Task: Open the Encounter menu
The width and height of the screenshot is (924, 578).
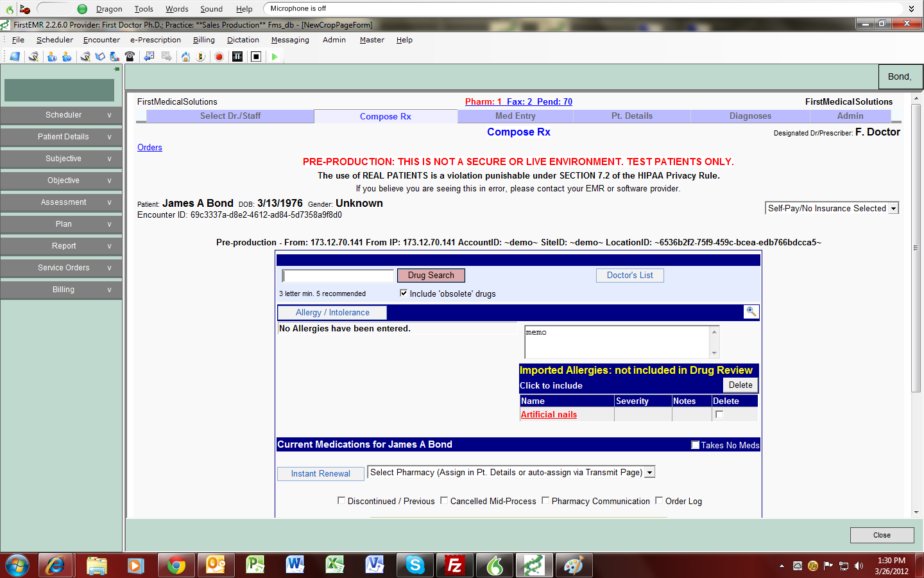Action: coord(101,40)
